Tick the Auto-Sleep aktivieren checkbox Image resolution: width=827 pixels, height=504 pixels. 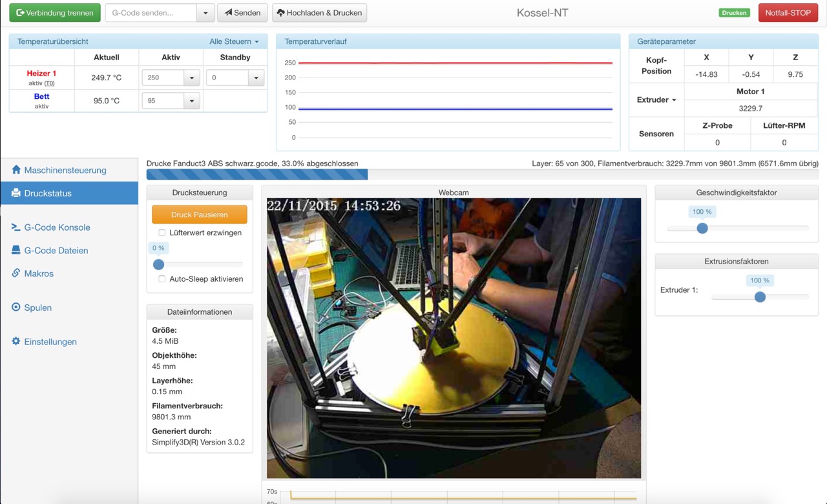pos(162,279)
